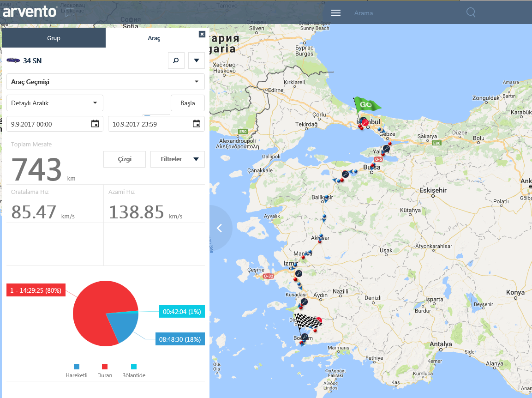Click the key marker near Yalova

[386, 148]
